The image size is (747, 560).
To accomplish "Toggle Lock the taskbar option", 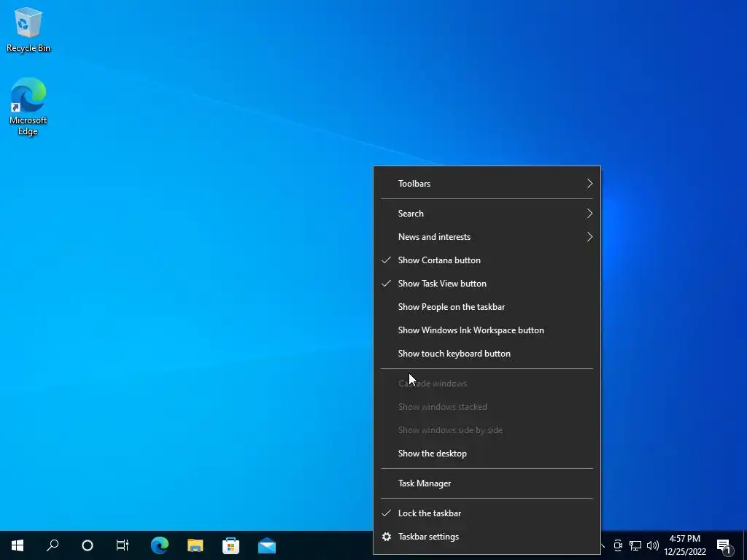I will (487, 513).
